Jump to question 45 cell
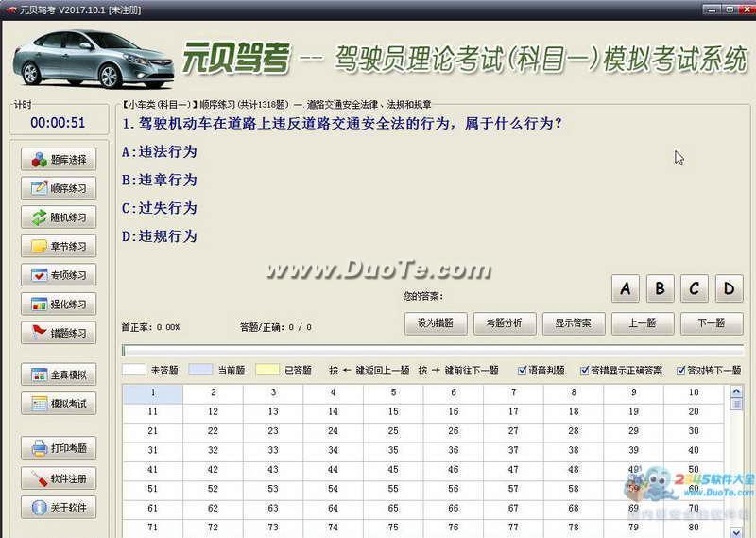The width and height of the screenshot is (756, 538). coord(393,470)
